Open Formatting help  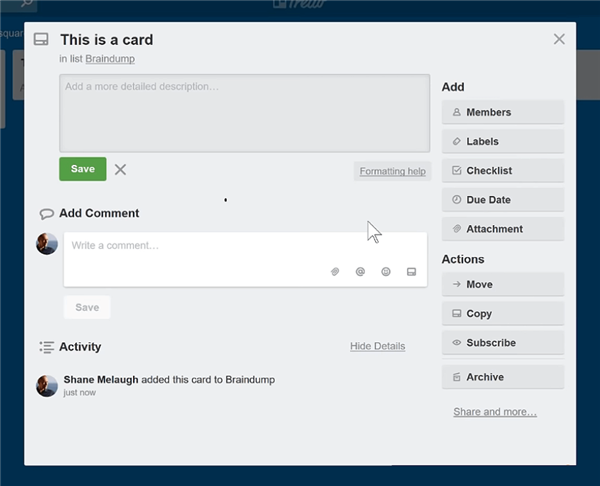pos(392,171)
